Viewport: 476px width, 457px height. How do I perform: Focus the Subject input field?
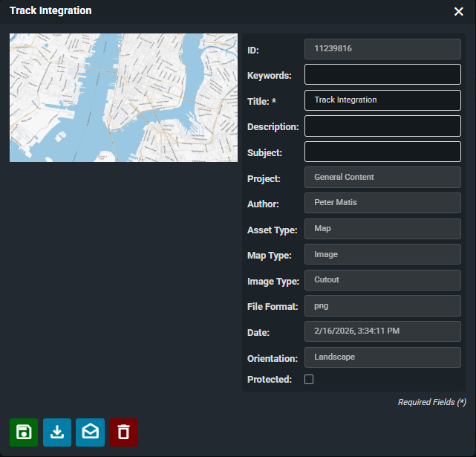[382, 152]
